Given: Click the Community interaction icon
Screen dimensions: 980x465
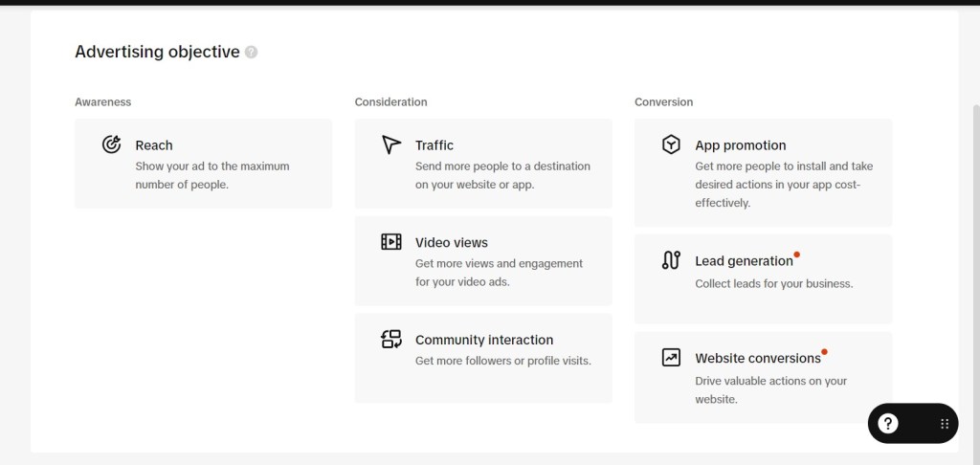Looking at the screenshot, I should coord(391,339).
